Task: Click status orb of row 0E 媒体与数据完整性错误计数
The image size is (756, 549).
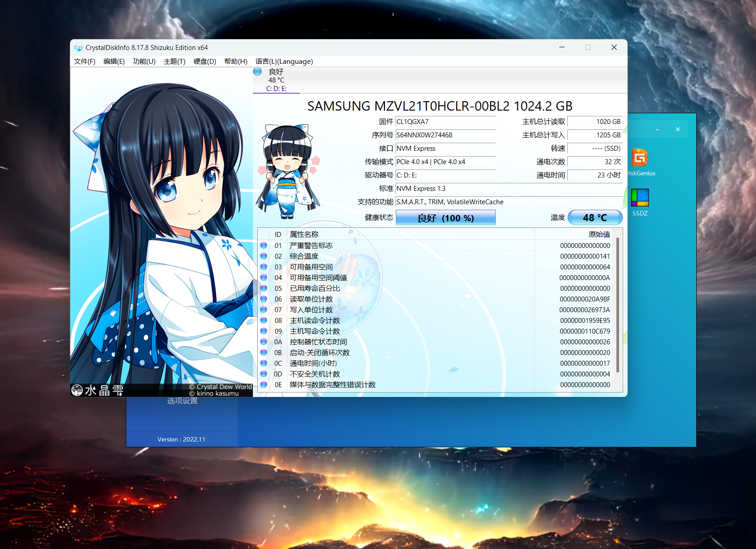Action: coord(264,384)
